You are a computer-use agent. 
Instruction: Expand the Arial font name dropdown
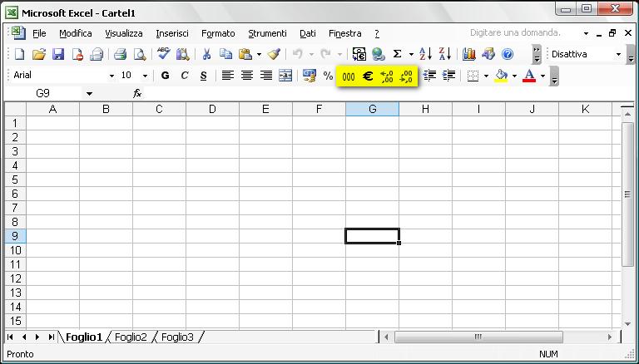(x=111, y=76)
